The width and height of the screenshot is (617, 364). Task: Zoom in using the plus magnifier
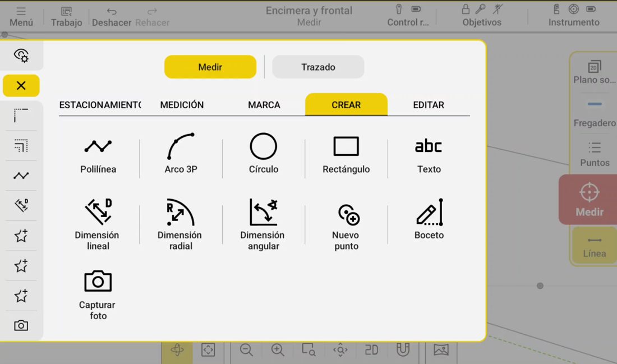click(x=278, y=350)
